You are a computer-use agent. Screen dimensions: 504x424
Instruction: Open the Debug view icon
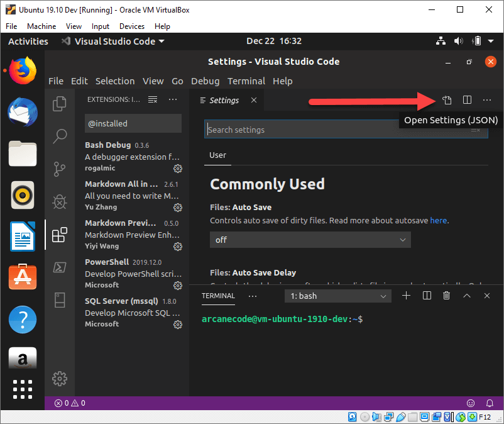(60, 202)
